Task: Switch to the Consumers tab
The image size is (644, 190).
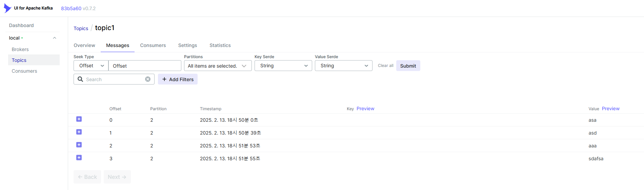Action: tap(153, 45)
